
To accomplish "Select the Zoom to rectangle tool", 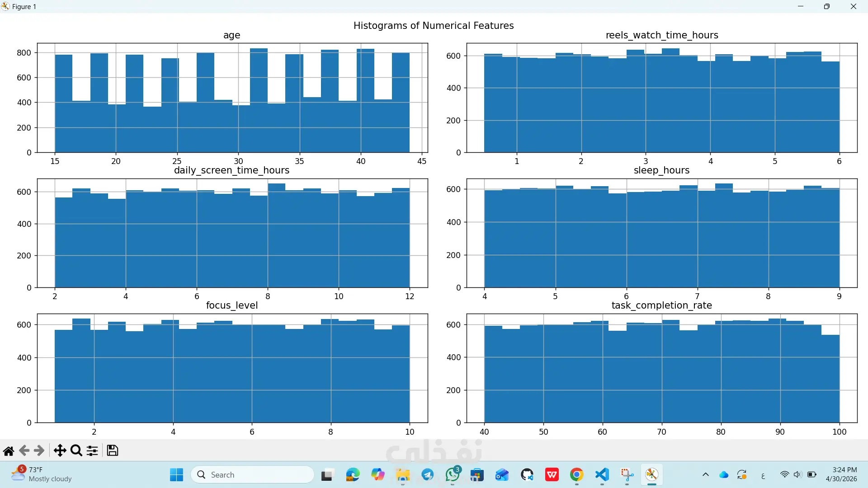I will pos(76,450).
